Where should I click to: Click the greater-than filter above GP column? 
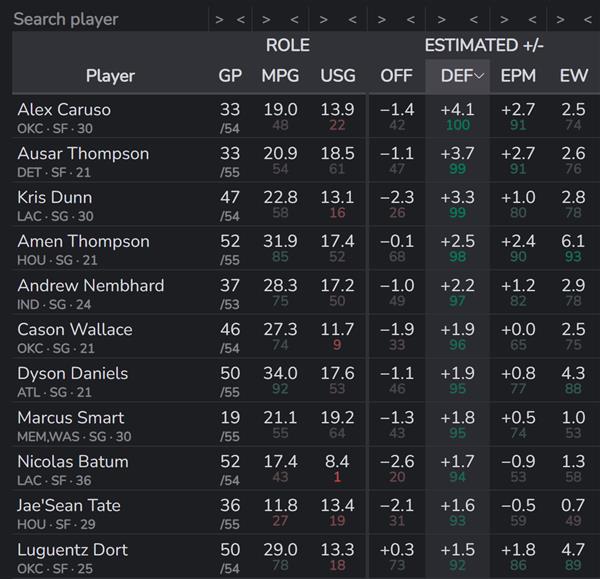(219, 19)
